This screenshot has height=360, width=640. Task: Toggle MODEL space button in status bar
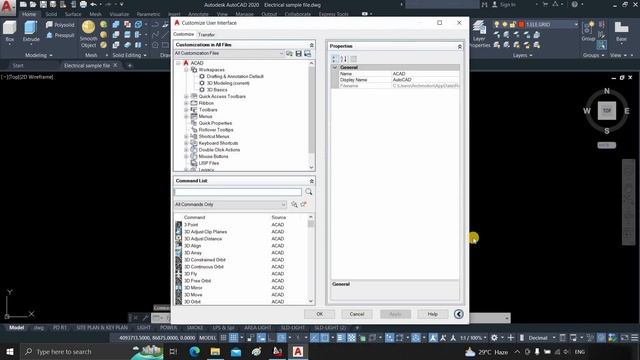pos(207,338)
